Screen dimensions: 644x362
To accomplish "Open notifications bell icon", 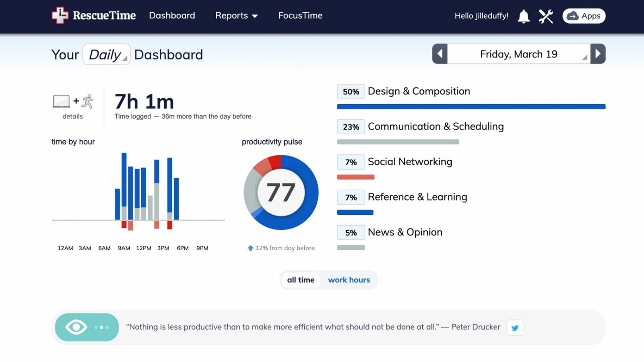I will click(523, 16).
